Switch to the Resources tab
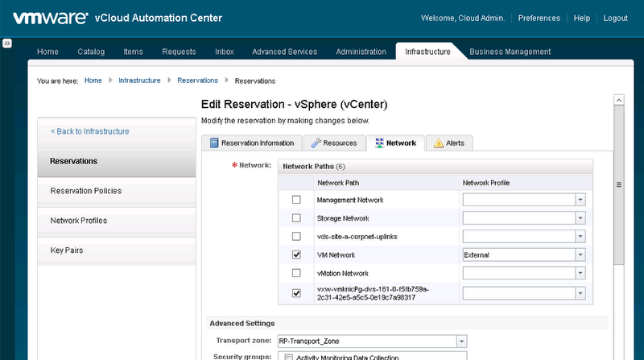The image size is (644, 360). point(334,143)
